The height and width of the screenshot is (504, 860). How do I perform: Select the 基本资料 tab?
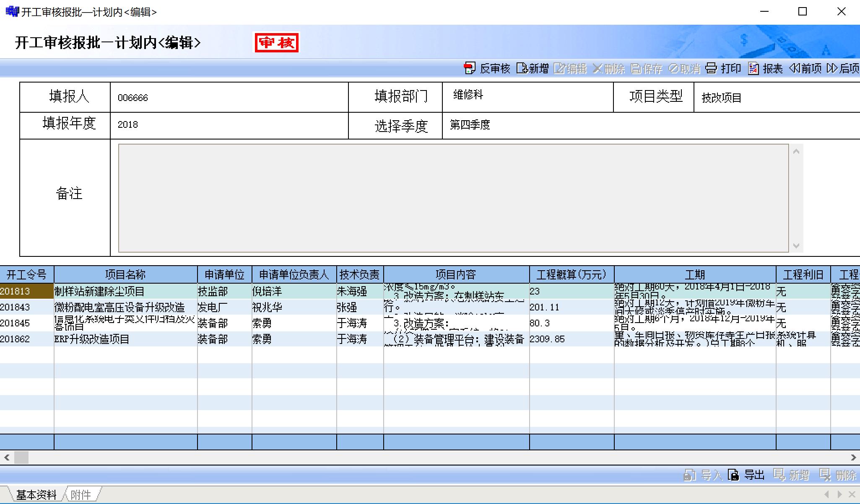(x=36, y=495)
